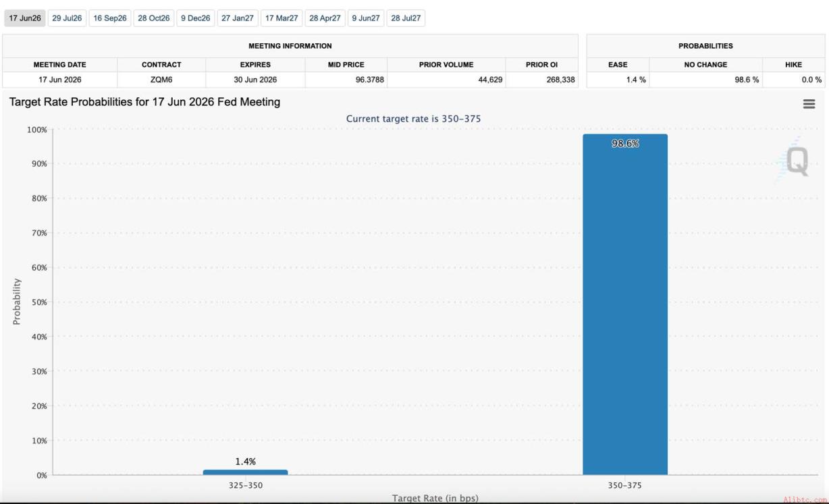Click the 98.6% bar data label
Screen dimensions: 829x504
pos(625,144)
